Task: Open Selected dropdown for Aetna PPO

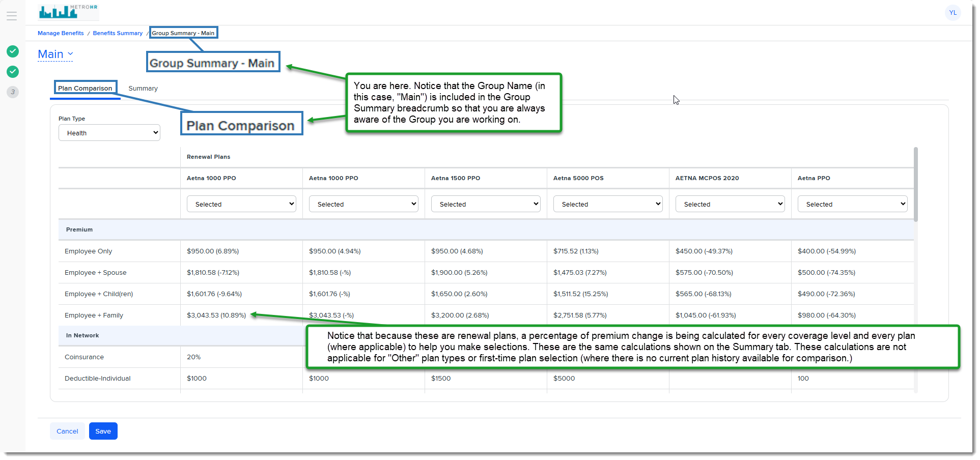Action: 852,204
